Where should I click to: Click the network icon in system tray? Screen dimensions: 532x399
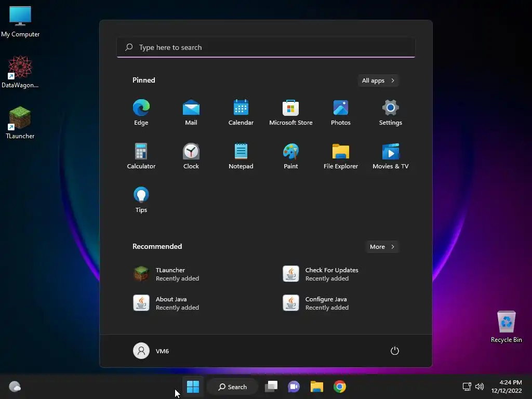pos(467,387)
